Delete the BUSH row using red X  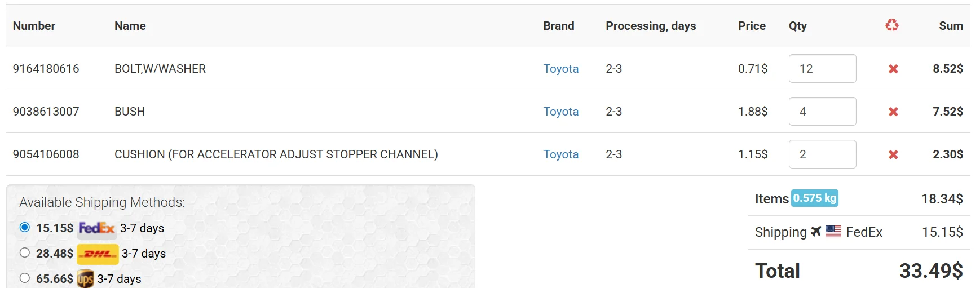[x=893, y=112]
